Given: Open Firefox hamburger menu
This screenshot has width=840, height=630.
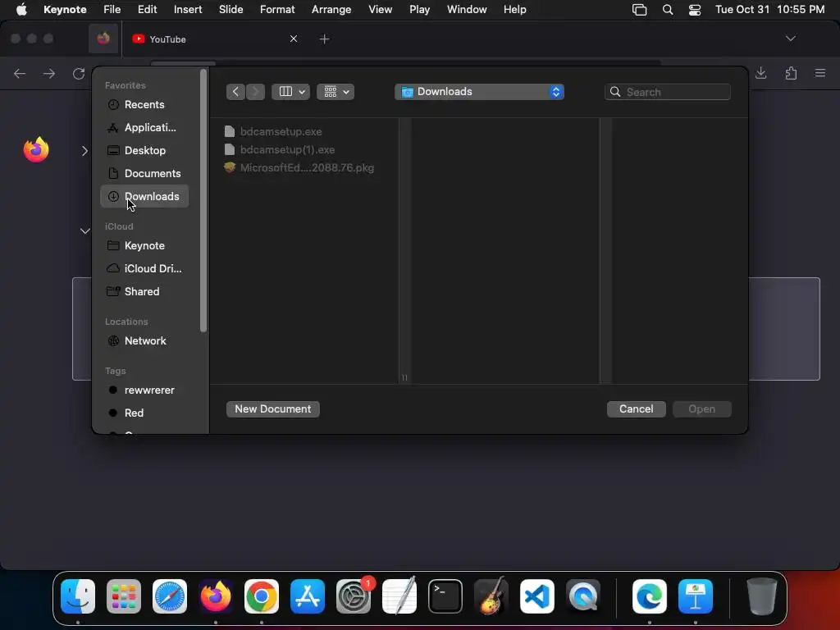Looking at the screenshot, I should 820,73.
